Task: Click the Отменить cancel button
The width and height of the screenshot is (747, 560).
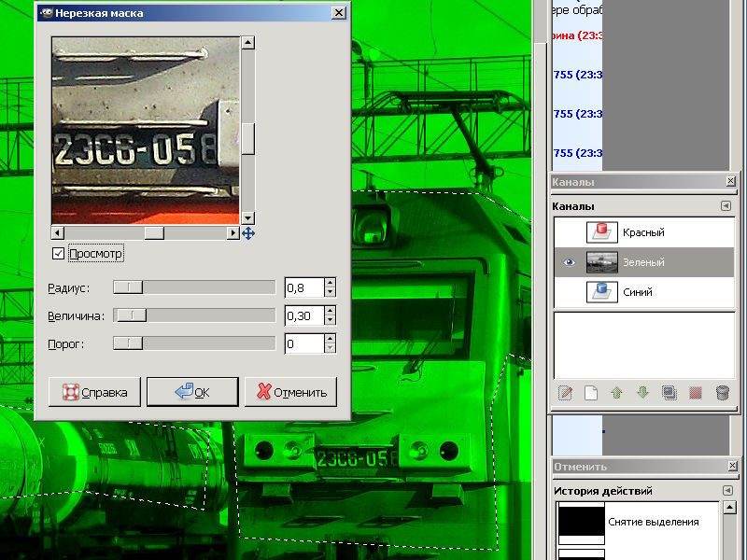Action: (290, 392)
